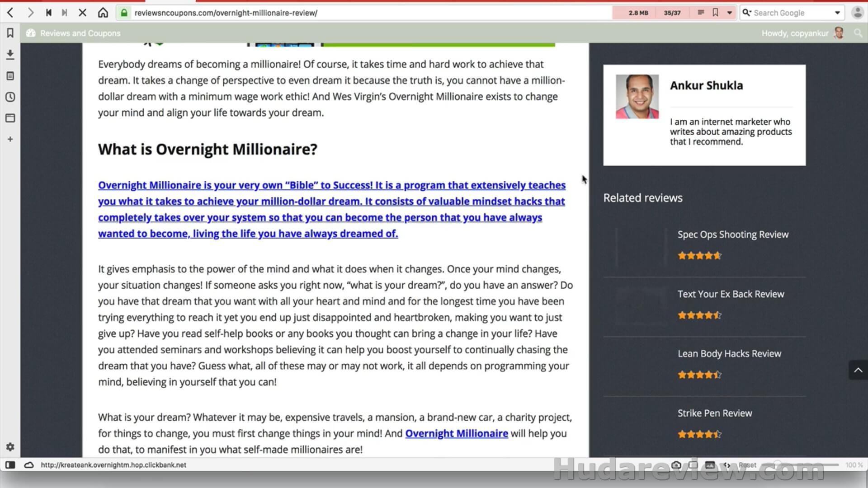Open the Window panel in the sidebar

(10, 118)
